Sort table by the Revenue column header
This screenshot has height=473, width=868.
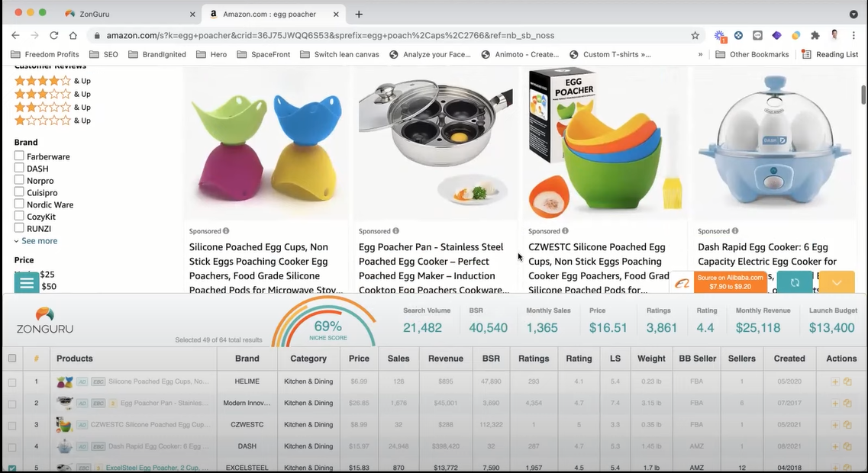click(446, 359)
